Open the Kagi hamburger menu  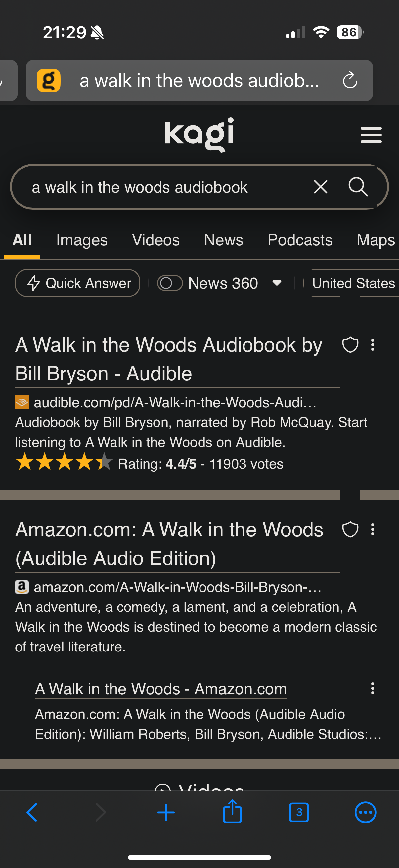click(x=371, y=135)
